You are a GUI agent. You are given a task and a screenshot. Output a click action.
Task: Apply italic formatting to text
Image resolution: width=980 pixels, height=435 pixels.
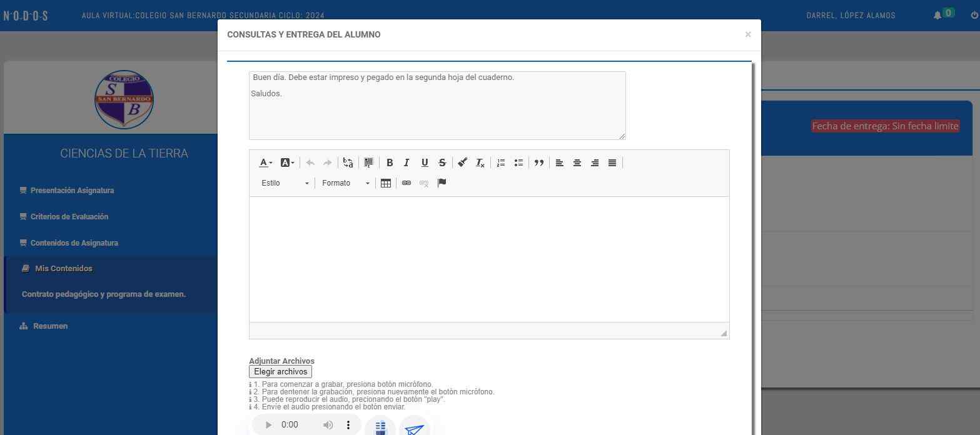coord(407,162)
